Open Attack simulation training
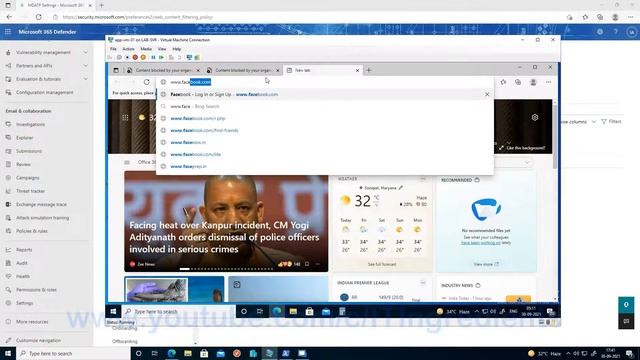 (42, 218)
